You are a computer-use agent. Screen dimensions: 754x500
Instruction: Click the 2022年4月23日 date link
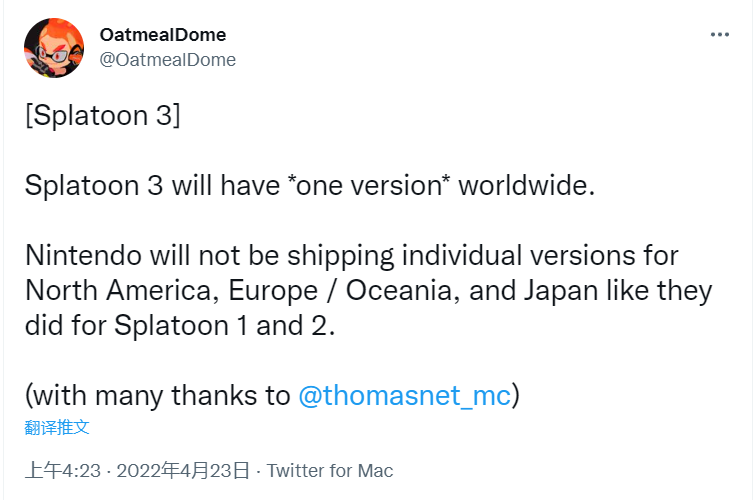click(185, 470)
